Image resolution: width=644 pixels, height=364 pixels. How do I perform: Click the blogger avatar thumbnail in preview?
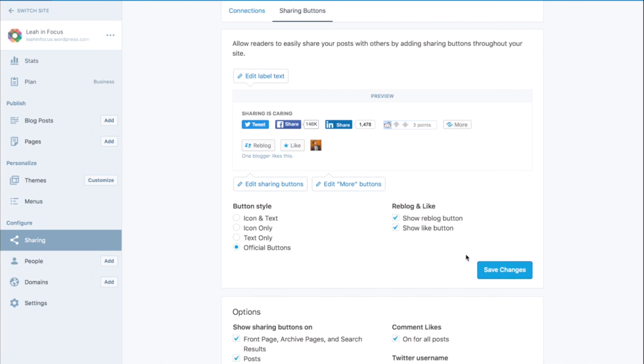tap(316, 145)
